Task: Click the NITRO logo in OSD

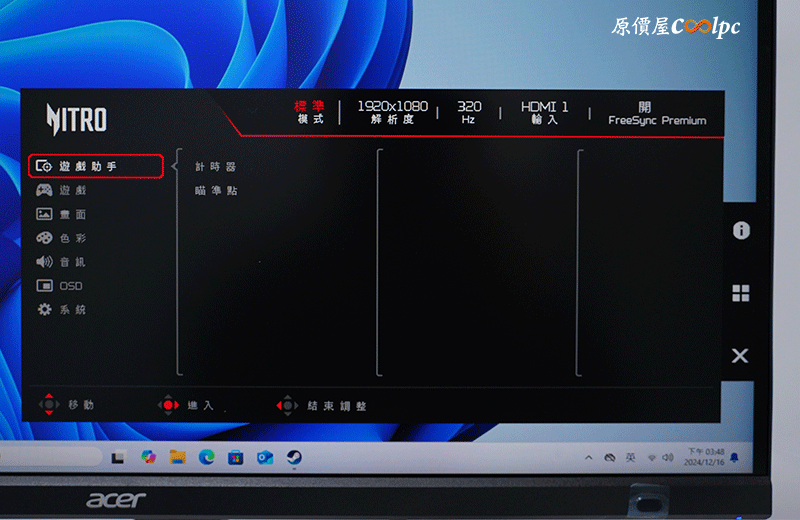Action: (x=77, y=119)
